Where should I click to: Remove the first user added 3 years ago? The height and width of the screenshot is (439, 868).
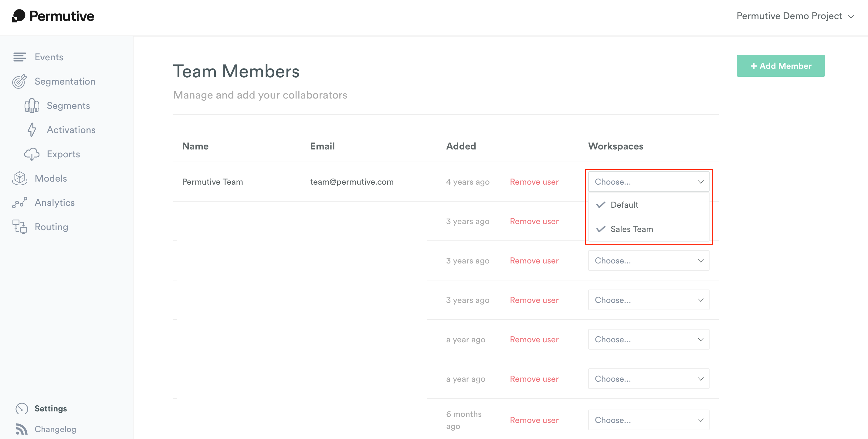tap(534, 221)
